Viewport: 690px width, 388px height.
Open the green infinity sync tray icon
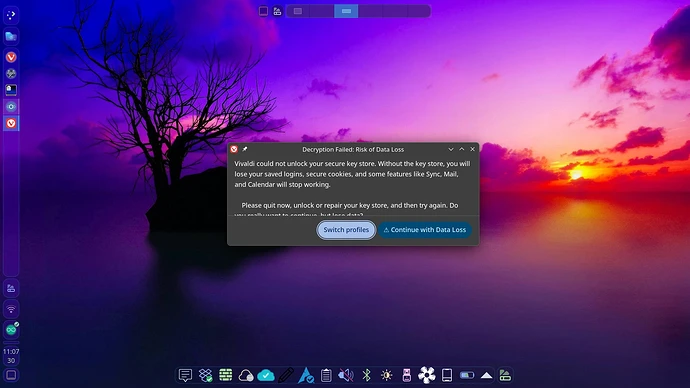click(11, 329)
